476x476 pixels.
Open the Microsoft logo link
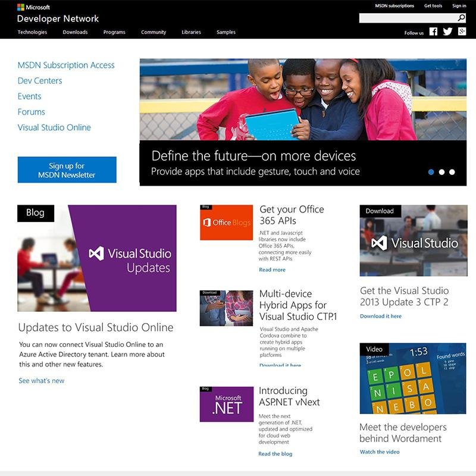click(33, 7)
